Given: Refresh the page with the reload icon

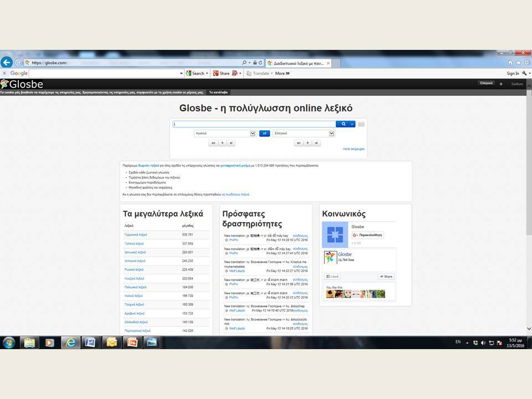Looking at the screenshot, I should coord(260,63).
